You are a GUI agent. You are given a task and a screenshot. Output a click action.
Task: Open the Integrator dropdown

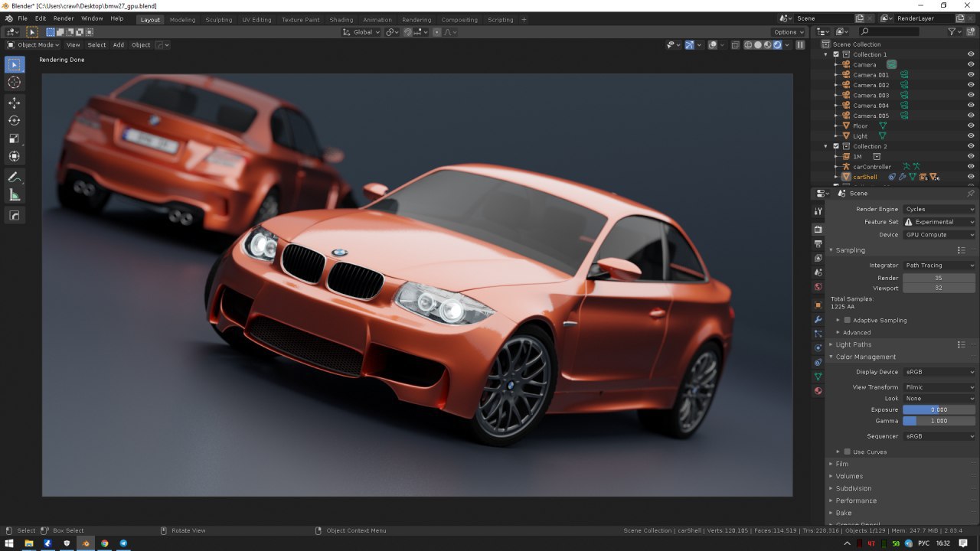(x=939, y=266)
